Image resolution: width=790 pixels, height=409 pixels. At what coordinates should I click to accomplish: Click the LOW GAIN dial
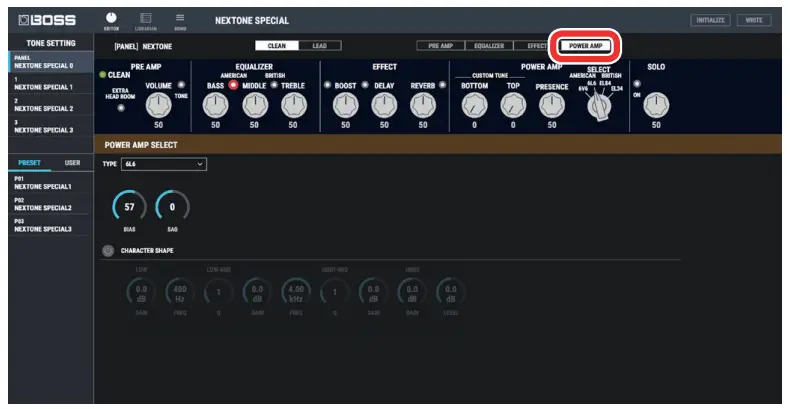141,292
